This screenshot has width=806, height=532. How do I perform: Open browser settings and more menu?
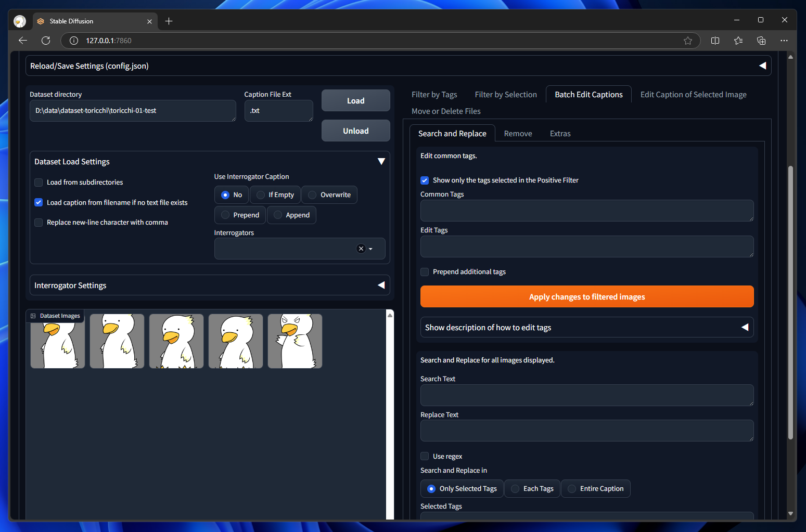point(784,41)
